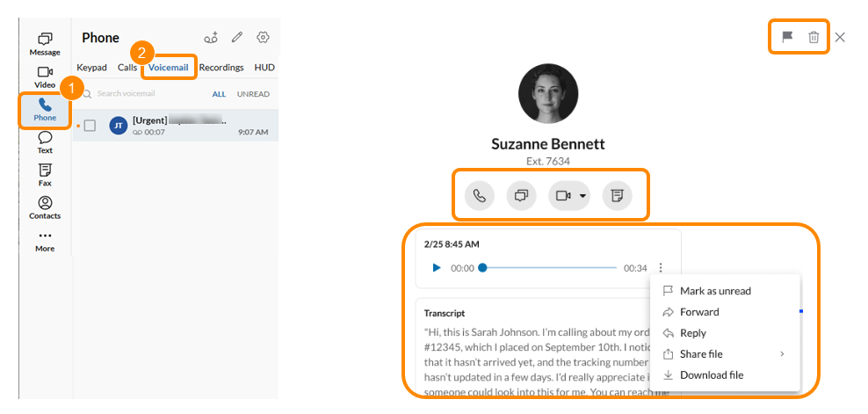The width and height of the screenshot is (868, 414).
Task: Click Download file option
Action: (711, 375)
